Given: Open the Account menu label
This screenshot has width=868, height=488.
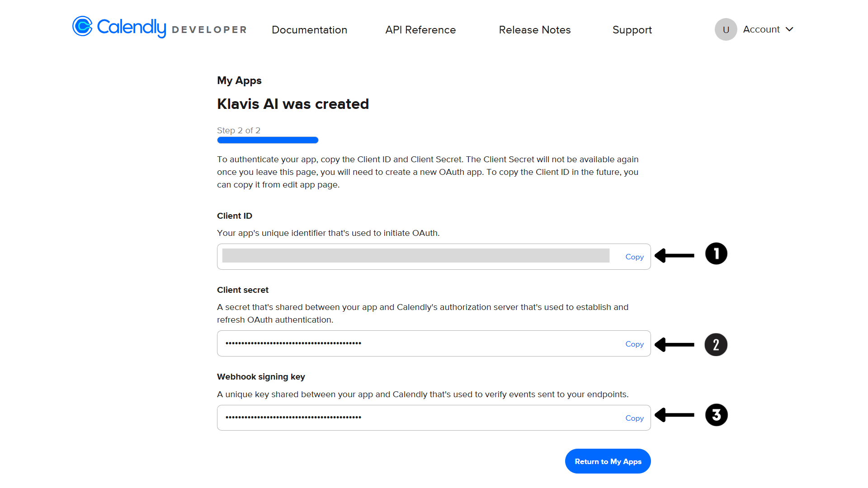Looking at the screenshot, I should point(761,29).
